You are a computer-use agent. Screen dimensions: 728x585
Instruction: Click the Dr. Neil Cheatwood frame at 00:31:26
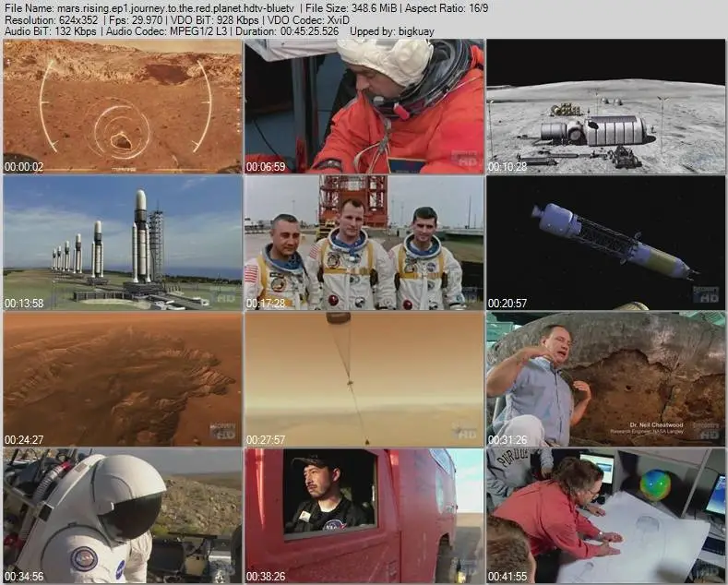click(x=606, y=379)
